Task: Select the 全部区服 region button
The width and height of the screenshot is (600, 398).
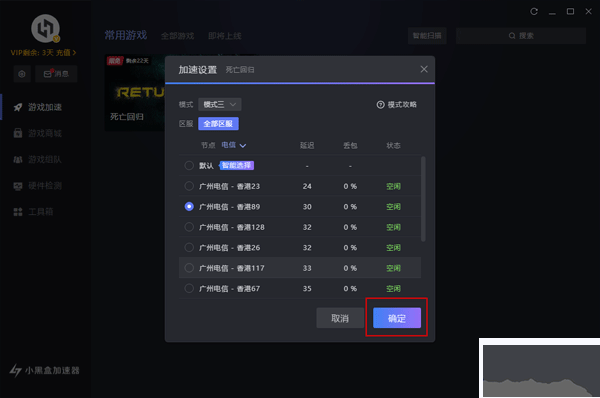Action: click(218, 124)
